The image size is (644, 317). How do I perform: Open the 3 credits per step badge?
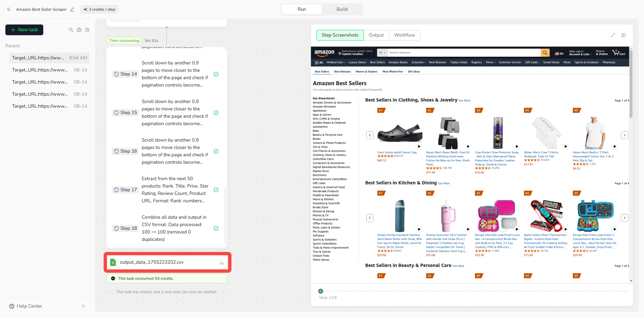point(99,9)
